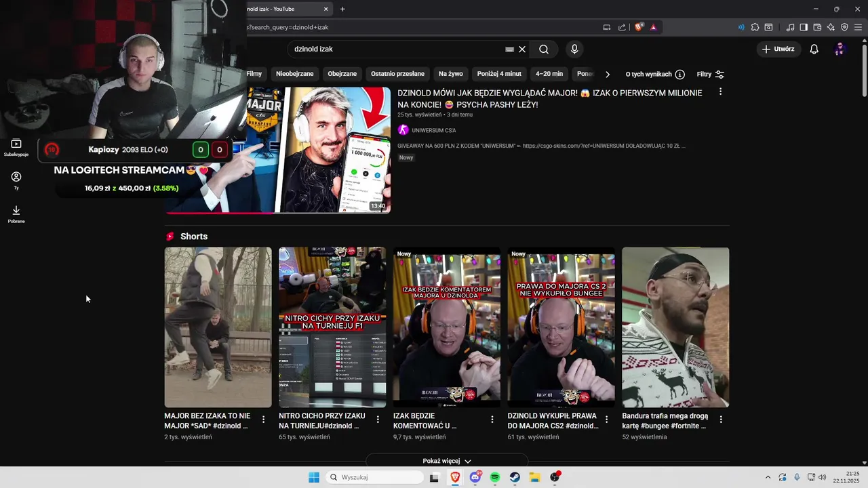
Task: Open YouTube notifications bell
Action: tap(814, 49)
